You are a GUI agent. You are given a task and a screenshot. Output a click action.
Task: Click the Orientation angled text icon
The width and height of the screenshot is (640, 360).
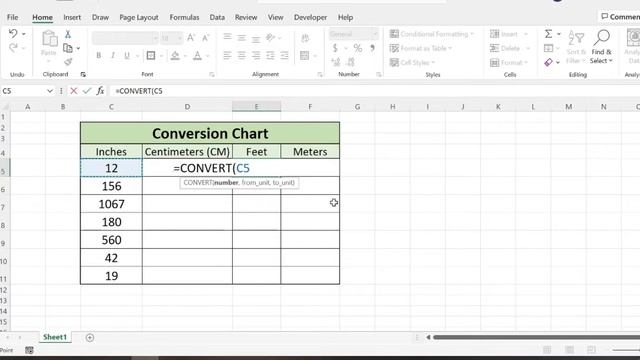pyautogui.click(x=270, y=38)
